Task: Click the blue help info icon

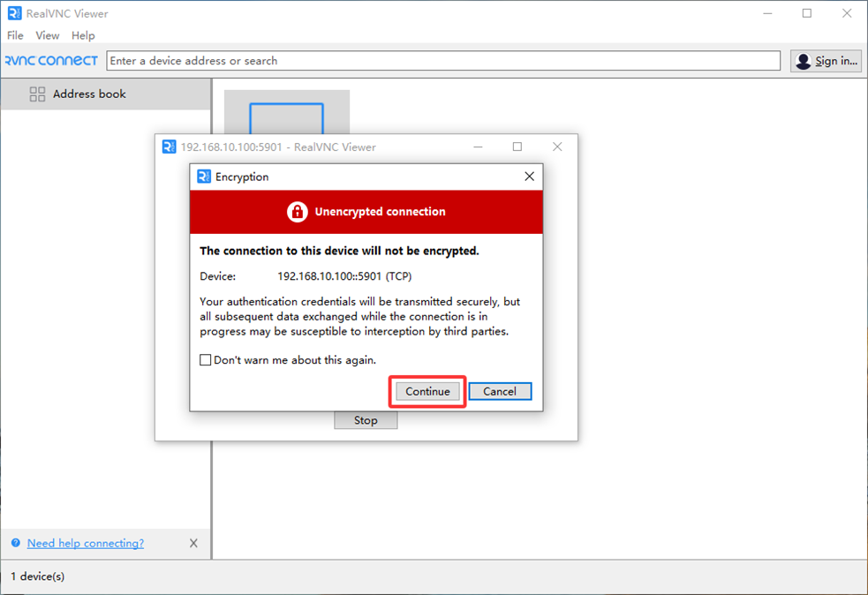Action: click(16, 543)
